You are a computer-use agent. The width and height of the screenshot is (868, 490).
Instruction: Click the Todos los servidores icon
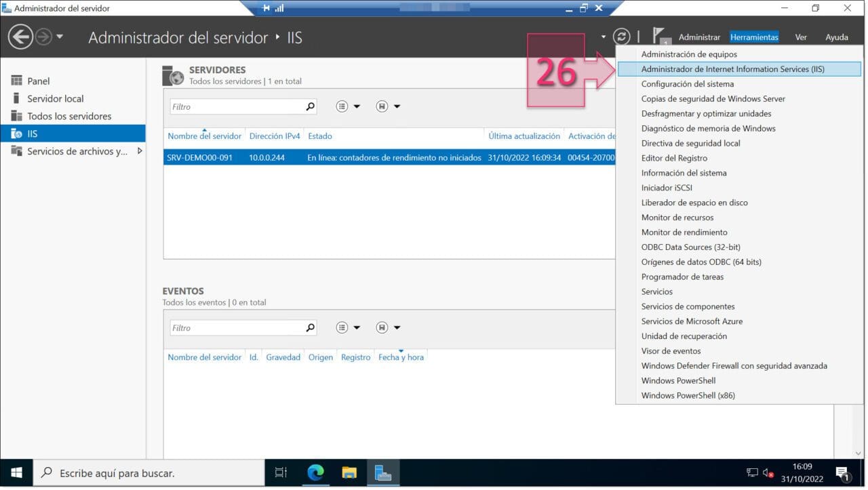(x=16, y=116)
